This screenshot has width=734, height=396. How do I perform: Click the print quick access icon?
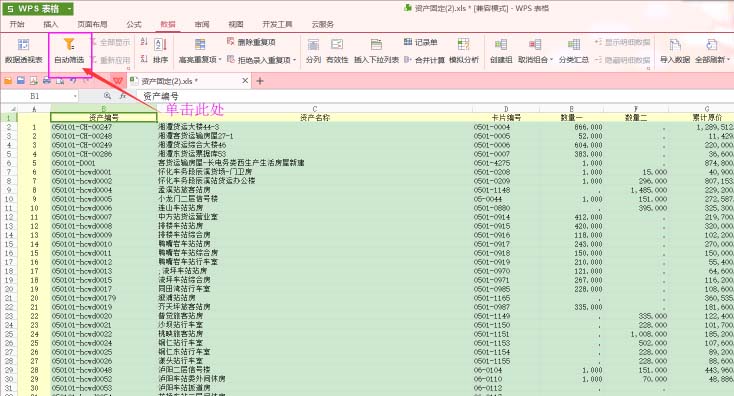(47, 81)
